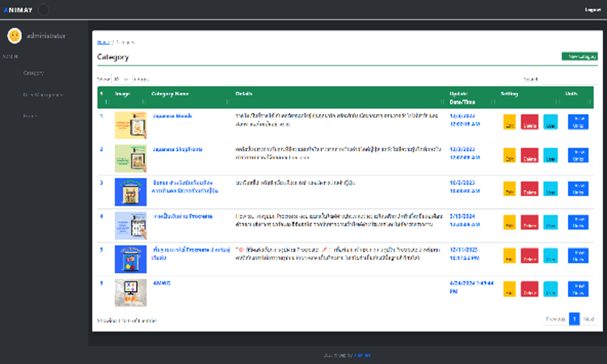This screenshot has width=607, height=364.
Task: Open the show entries count dropdown
Action: (122, 80)
